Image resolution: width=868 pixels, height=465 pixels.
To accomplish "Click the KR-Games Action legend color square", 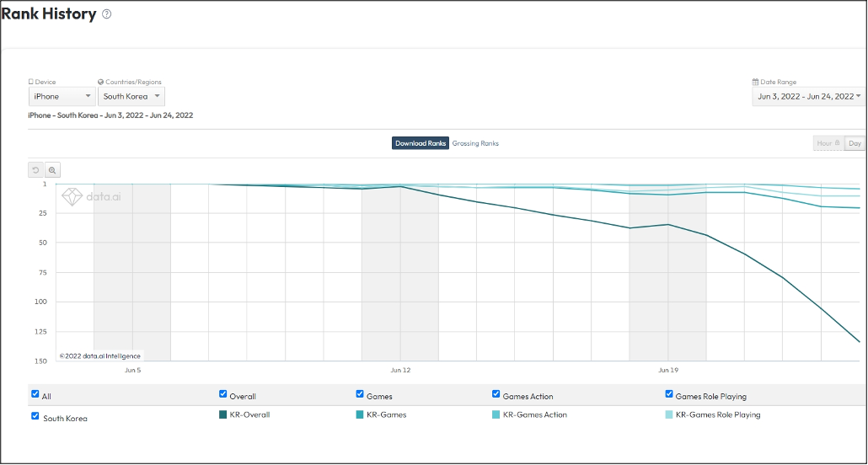I will pos(496,414).
